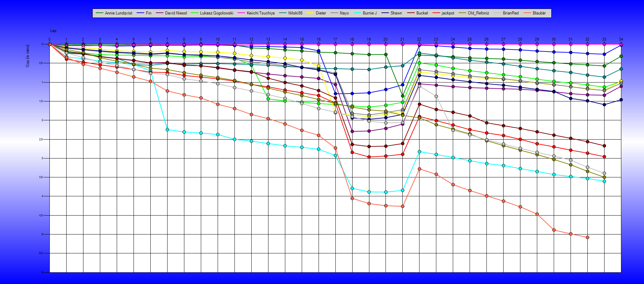Screen dimensions: 644x284
Task: Click jackpot's red point at lap 33
Action: (604, 156)
